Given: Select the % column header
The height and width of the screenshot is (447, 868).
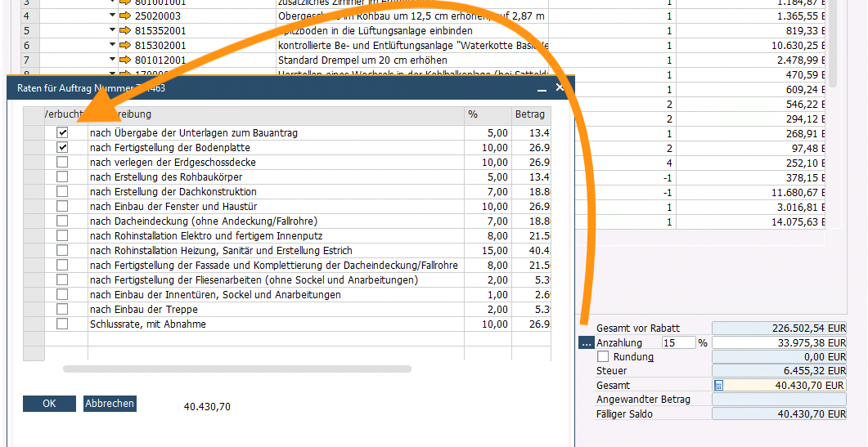Looking at the screenshot, I should click(488, 114).
